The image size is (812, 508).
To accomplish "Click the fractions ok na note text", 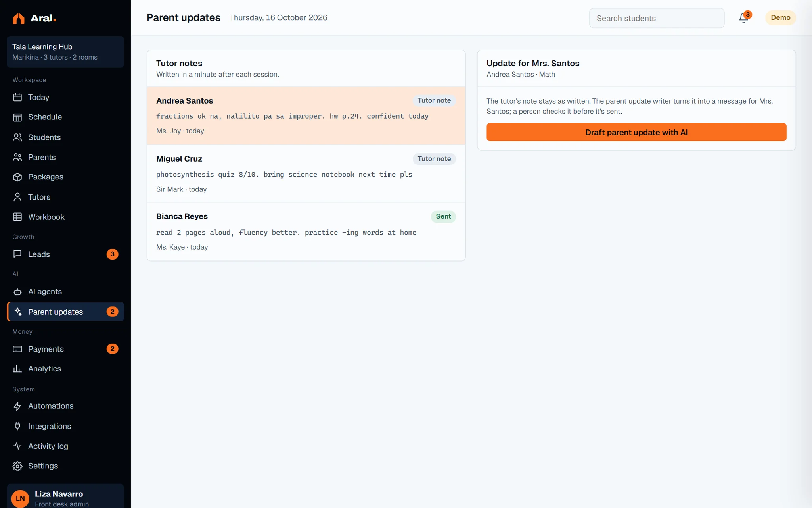I will tap(292, 116).
